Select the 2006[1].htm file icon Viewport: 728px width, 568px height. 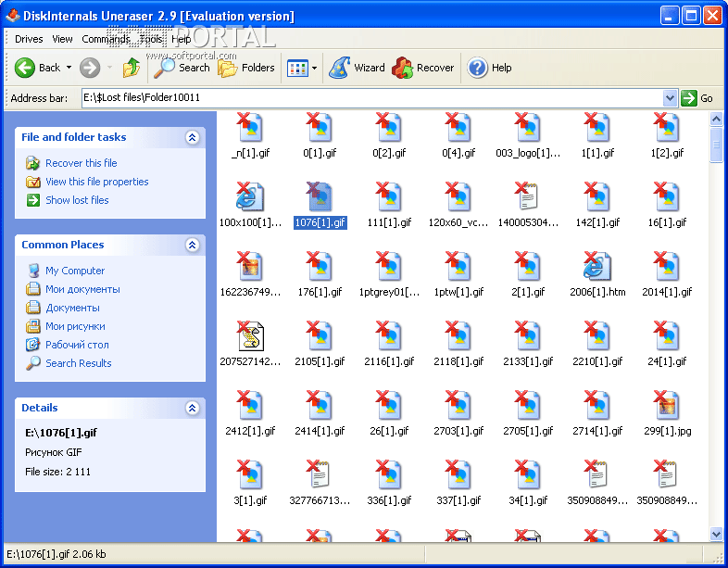(x=597, y=266)
